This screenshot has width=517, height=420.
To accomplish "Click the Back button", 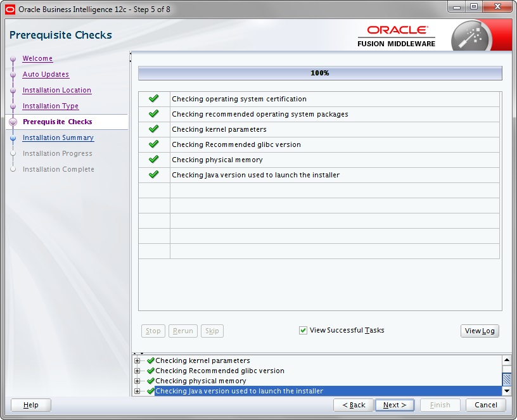I will point(354,405).
